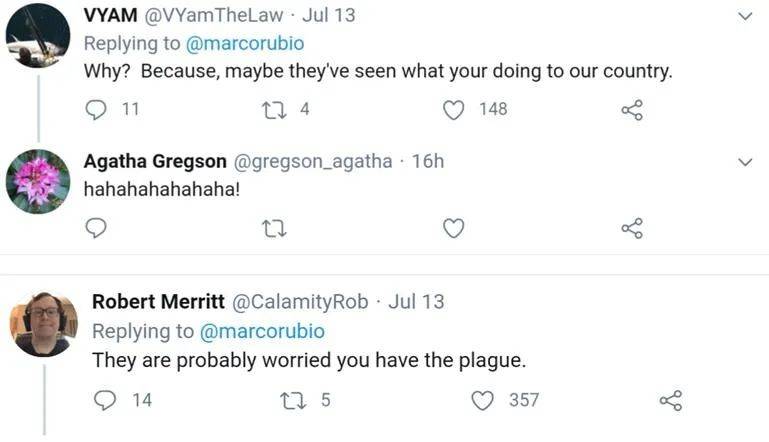Image resolution: width=769 pixels, height=442 pixels.
Task: Like Robert Merritt's tweet with 357 likes
Action: (x=483, y=400)
